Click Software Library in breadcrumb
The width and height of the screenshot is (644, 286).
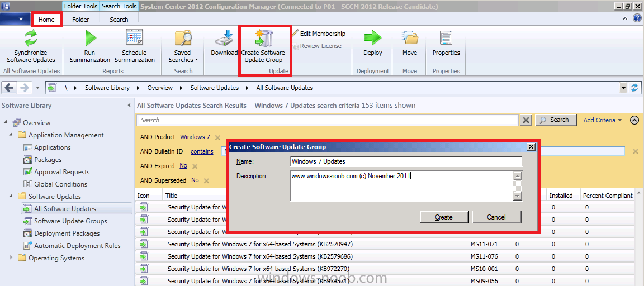pyautogui.click(x=107, y=88)
